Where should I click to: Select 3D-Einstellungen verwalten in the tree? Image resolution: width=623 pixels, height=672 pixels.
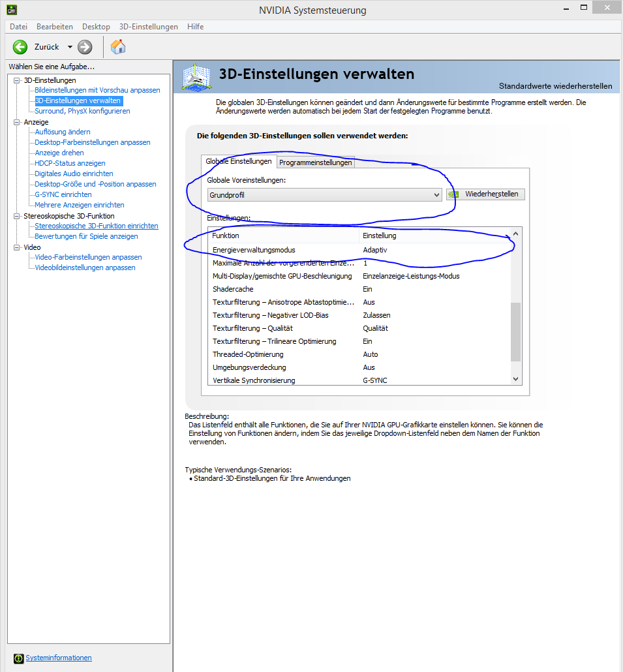(78, 100)
